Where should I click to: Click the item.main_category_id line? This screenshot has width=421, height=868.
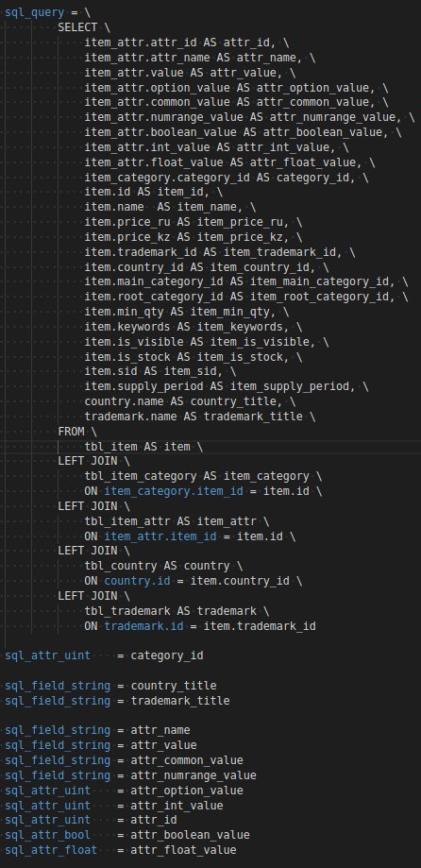pos(246,281)
